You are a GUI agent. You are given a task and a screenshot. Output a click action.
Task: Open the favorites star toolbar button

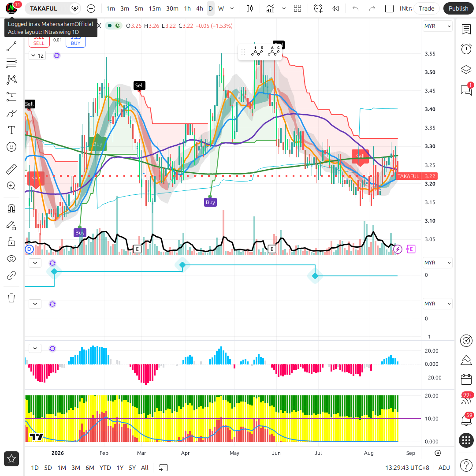(11, 458)
